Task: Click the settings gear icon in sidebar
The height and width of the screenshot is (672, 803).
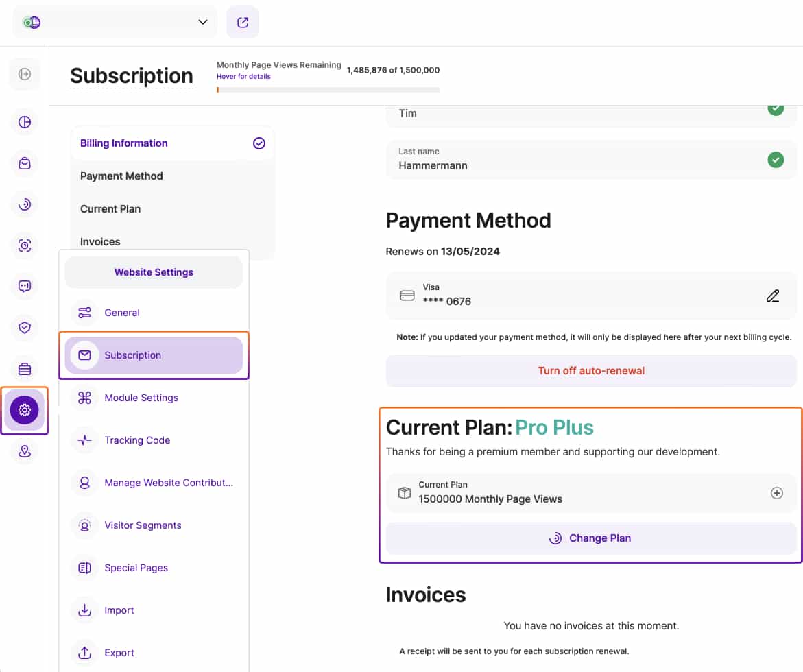Action: coord(25,410)
